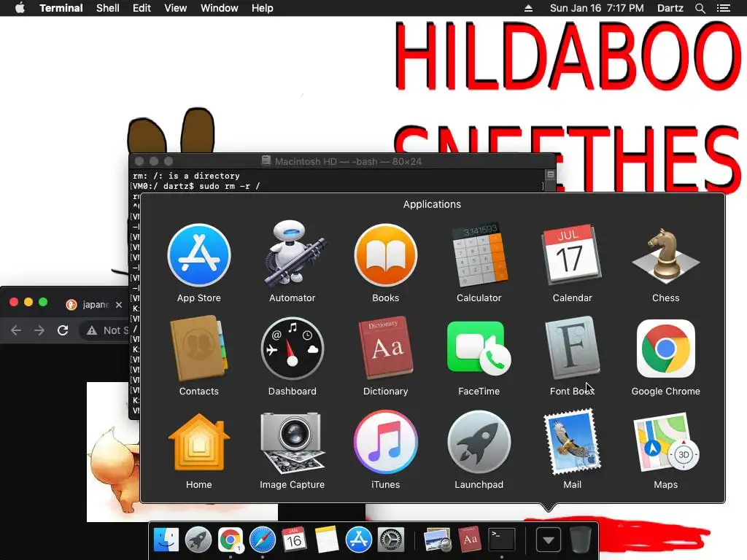The width and height of the screenshot is (747, 560).
Task: Open Launchpad from Applications stack
Action: coord(479,443)
